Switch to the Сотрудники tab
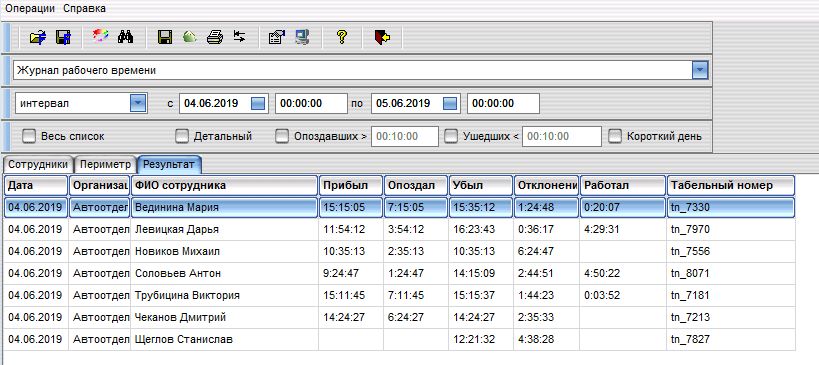The width and height of the screenshot is (819, 365). [38, 164]
